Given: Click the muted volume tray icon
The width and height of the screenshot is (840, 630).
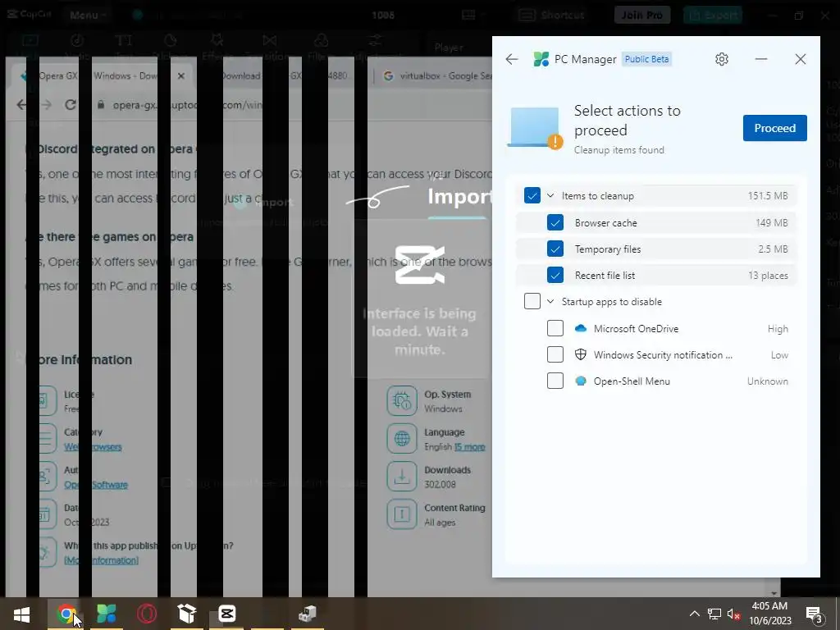Looking at the screenshot, I should [x=733, y=614].
